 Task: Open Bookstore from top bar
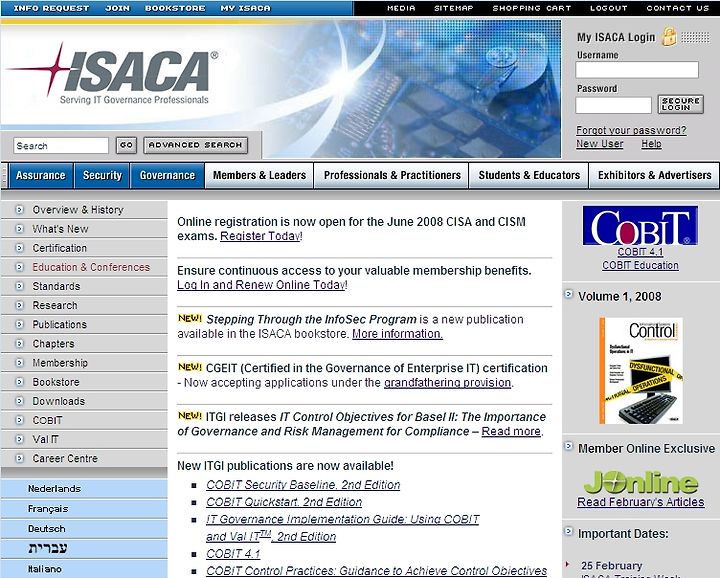[x=175, y=8]
